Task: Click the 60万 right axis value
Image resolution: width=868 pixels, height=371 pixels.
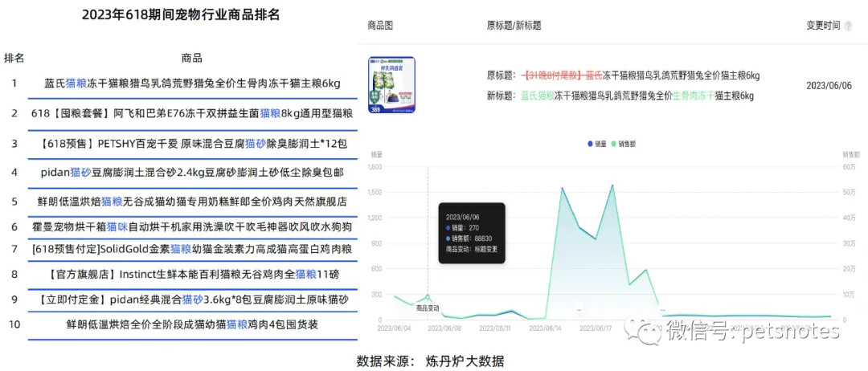Action: point(850,166)
